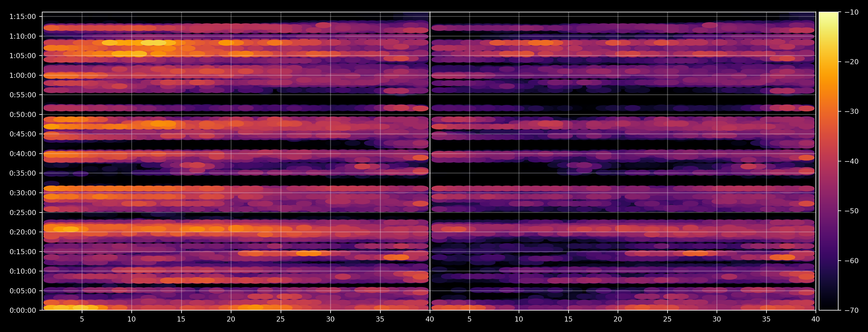Click x-axis label 40 between the two heatmaps
Screen dimensions: 868x332
pos(430,319)
